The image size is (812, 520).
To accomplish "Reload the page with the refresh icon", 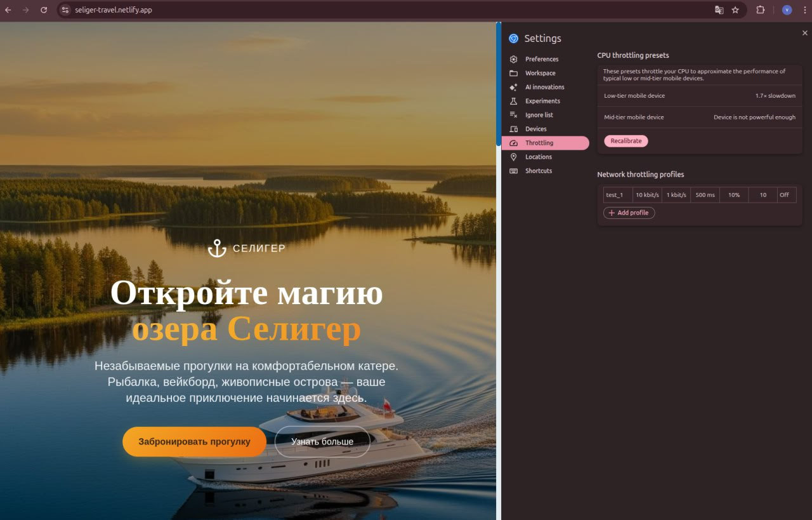I will coord(44,10).
